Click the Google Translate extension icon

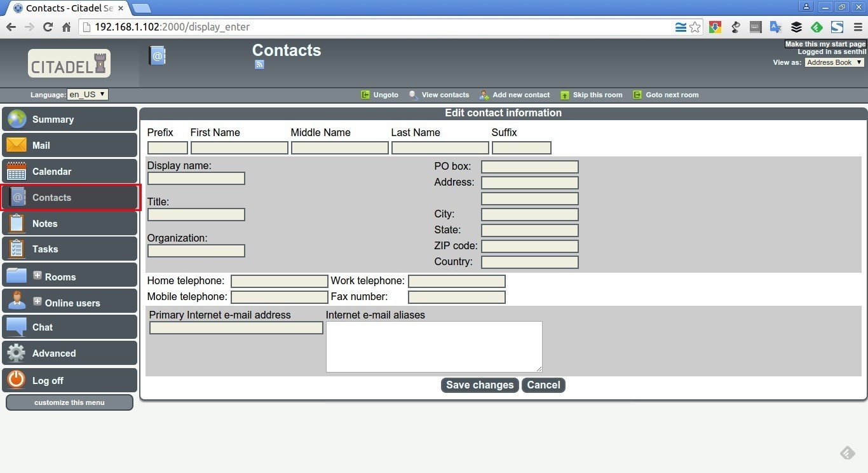point(776,27)
